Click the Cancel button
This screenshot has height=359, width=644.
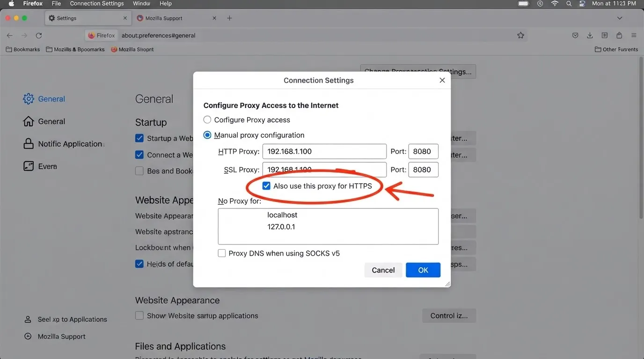(x=383, y=270)
